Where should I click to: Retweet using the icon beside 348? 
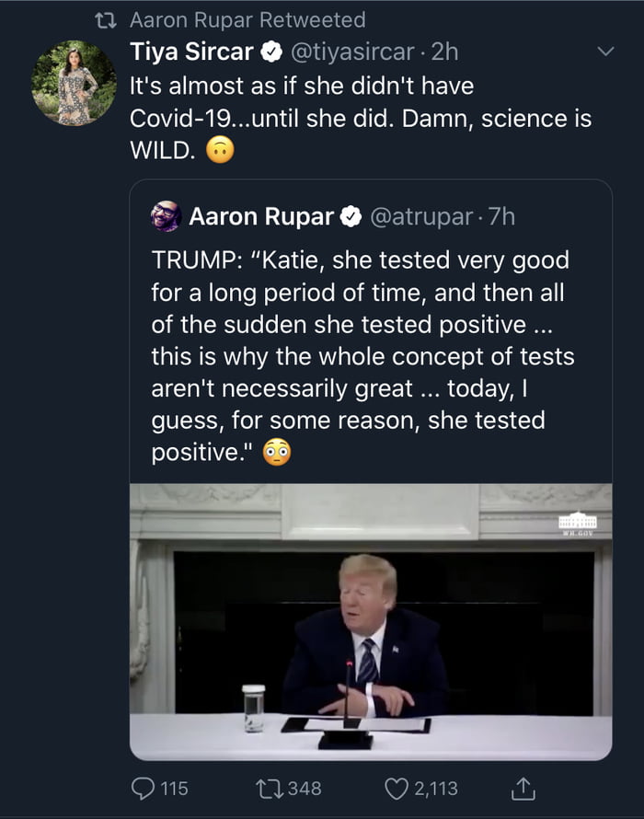tap(271, 789)
